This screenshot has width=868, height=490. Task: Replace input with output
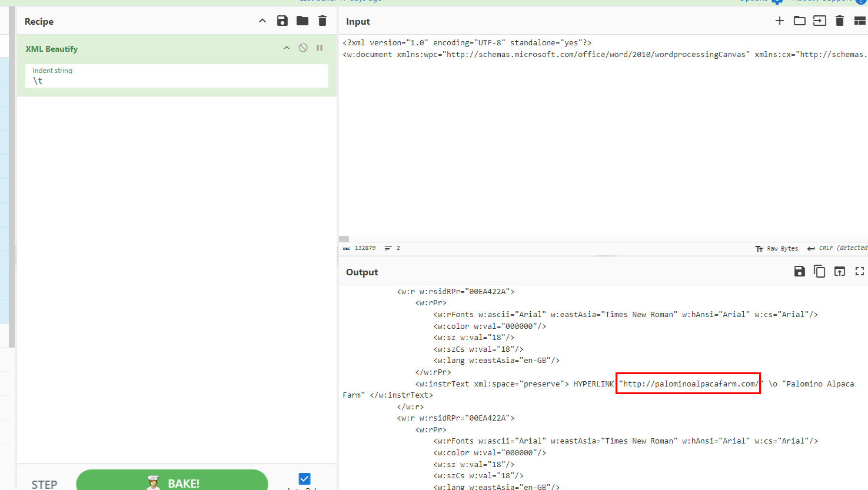[x=840, y=271]
